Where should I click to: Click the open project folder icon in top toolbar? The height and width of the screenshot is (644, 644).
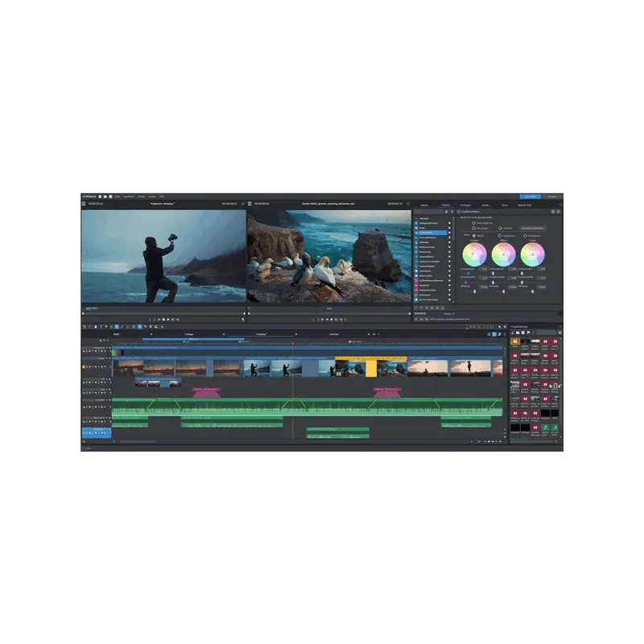(105, 196)
